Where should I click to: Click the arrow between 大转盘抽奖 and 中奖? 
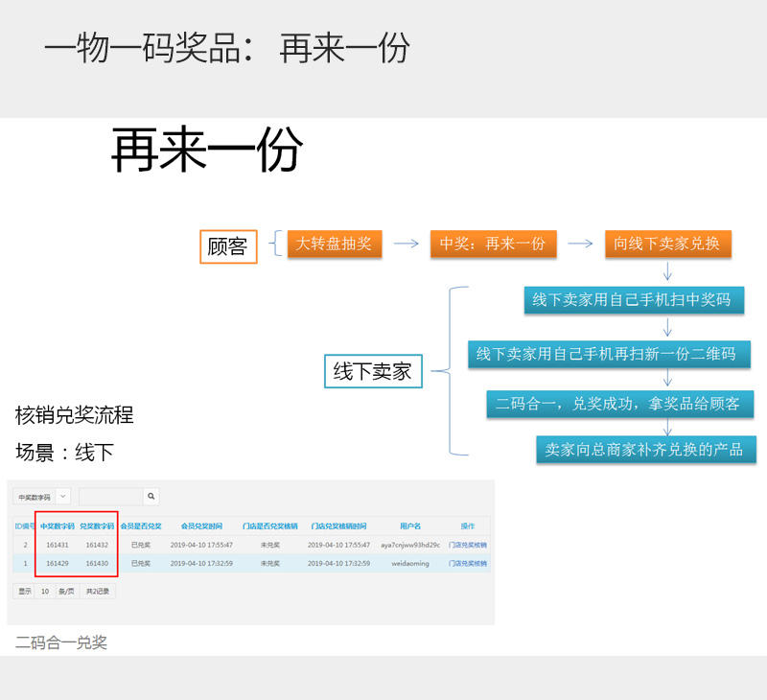click(x=407, y=244)
